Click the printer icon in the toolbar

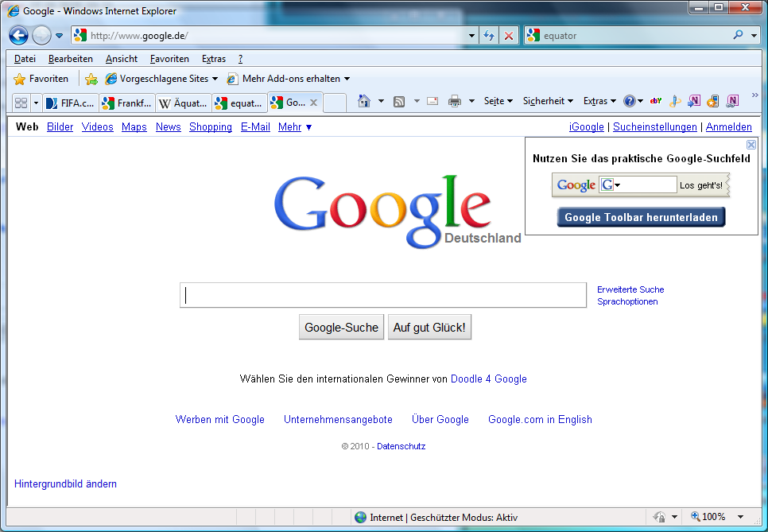tap(455, 101)
